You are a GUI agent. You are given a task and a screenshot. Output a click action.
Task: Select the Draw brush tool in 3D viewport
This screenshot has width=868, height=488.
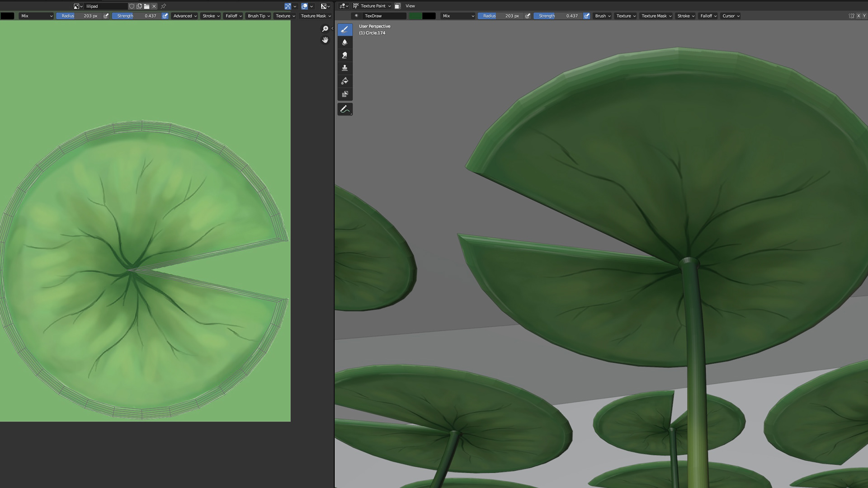344,29
